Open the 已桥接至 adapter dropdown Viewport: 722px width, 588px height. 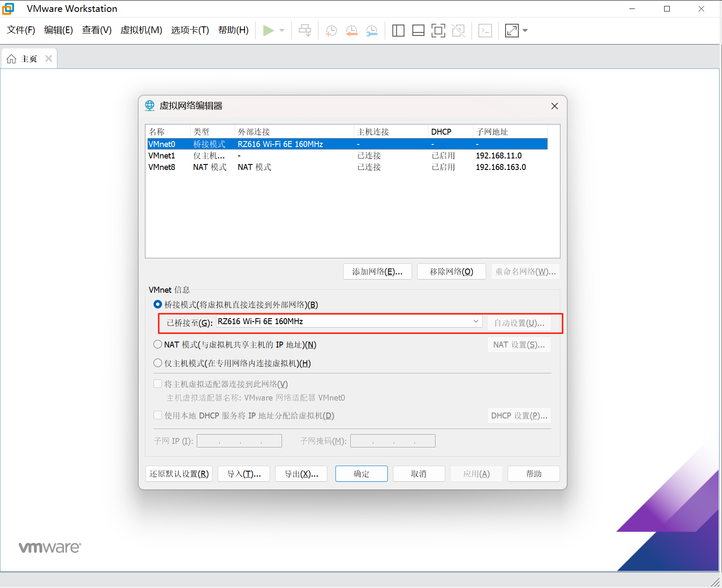tap(349, 322)
